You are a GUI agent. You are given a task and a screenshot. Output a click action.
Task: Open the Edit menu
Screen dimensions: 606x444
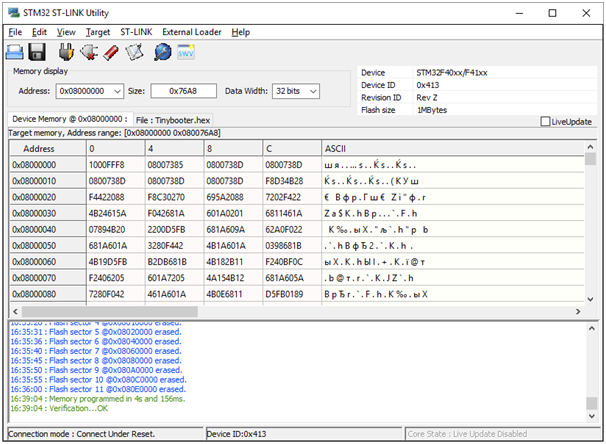click(39, 32)
